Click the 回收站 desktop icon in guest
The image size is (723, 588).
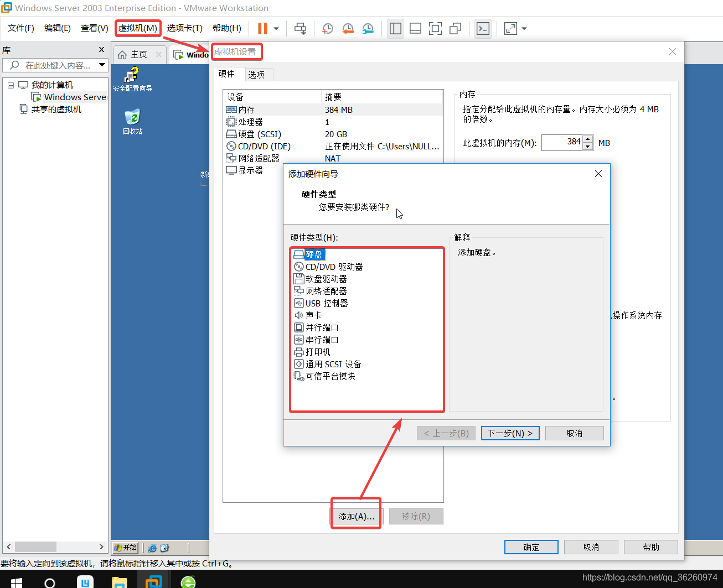[x=133, y=122]
